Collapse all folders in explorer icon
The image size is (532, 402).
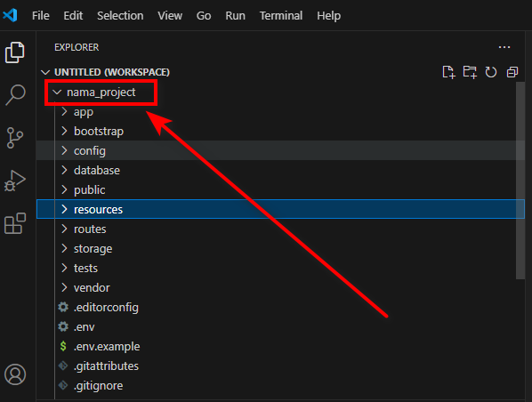512,72
